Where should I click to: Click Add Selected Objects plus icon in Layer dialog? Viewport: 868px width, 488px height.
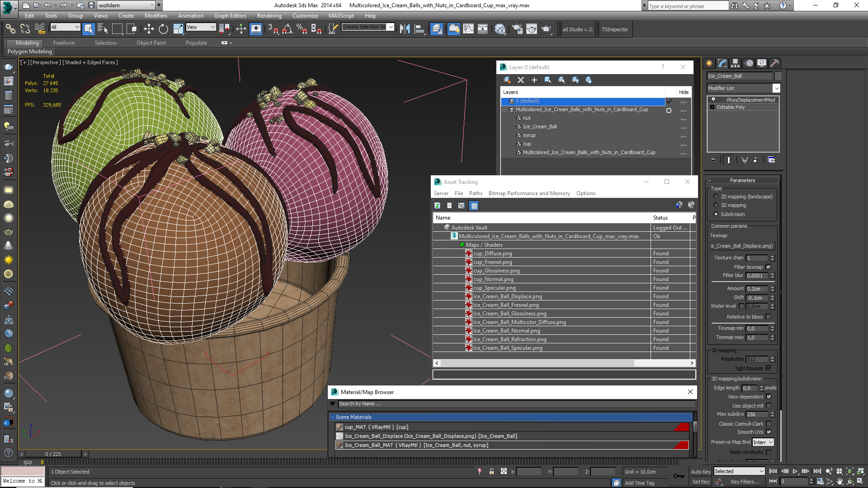(x=534, y=80)
